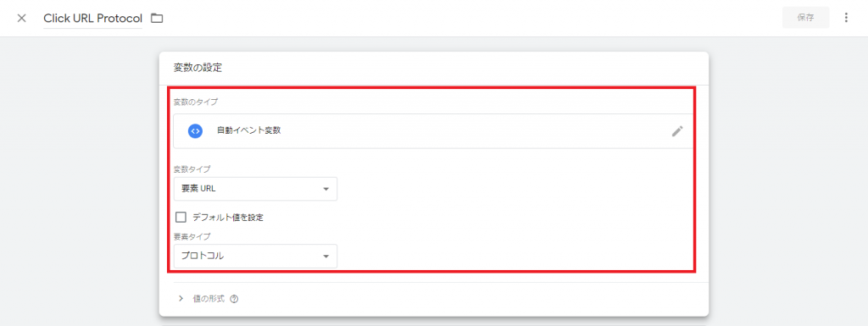Enable the デフォルト値を設定 checkbox
This screenshot has height=326, width=868.
click(x=181, y=217)
